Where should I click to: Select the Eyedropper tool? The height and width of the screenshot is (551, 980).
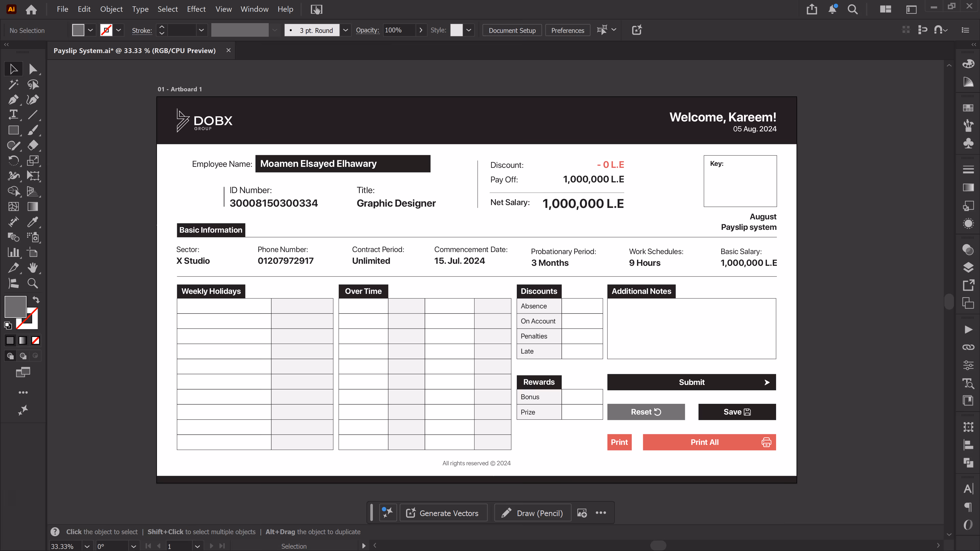[33, 222]
